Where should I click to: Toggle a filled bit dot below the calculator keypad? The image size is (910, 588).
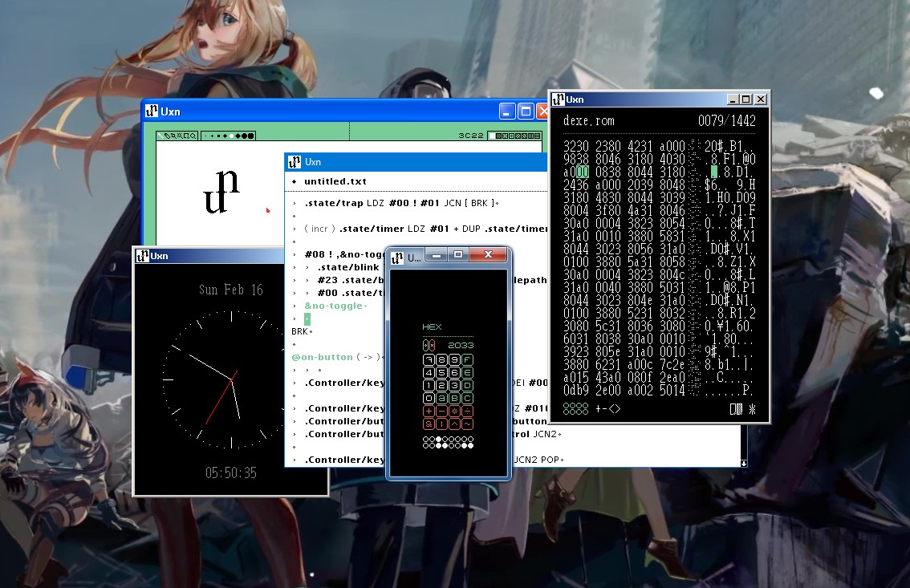[x=438, y=439]
